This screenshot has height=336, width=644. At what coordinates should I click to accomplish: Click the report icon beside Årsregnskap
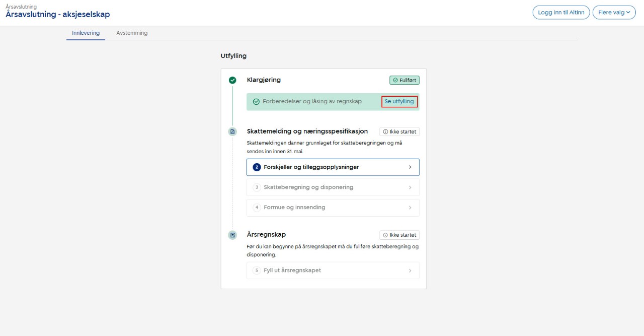(x=232, y=235)
